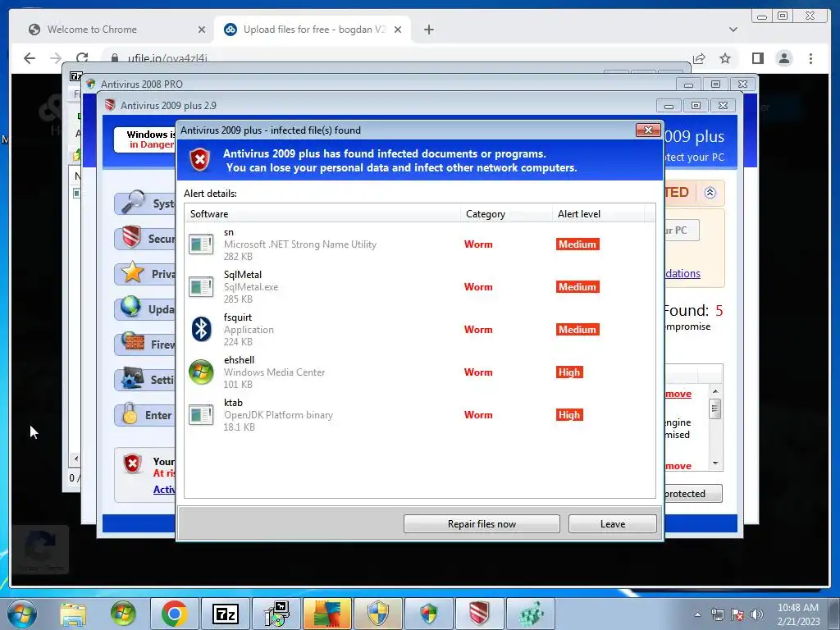Open Settings gear icon in Antivirus 2009 sidebar
Image resolution: width=840 pixels, height=630 pixels.
coord(132,378)
